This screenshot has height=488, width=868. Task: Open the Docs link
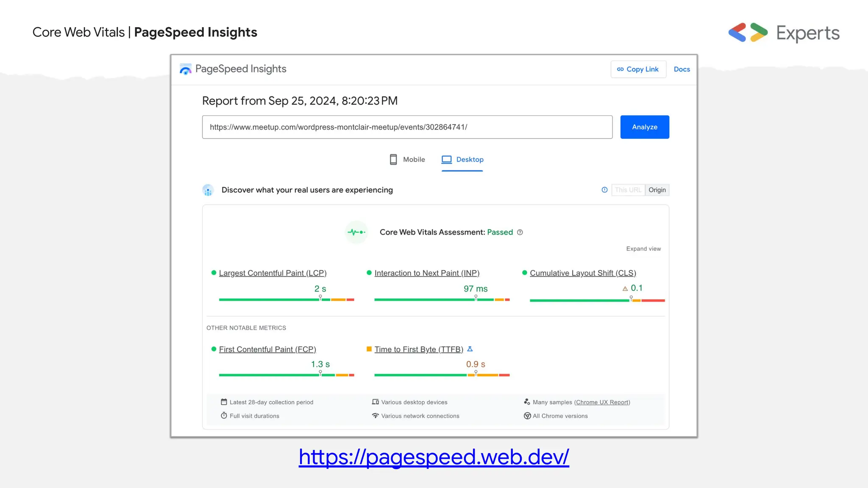tap(682, 69)
